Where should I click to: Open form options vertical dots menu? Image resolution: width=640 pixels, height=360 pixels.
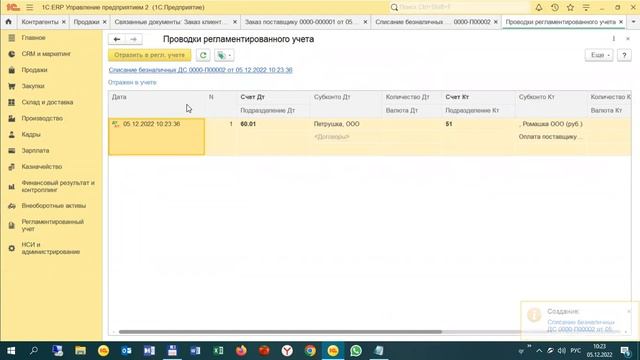click(x=613, y=39)
